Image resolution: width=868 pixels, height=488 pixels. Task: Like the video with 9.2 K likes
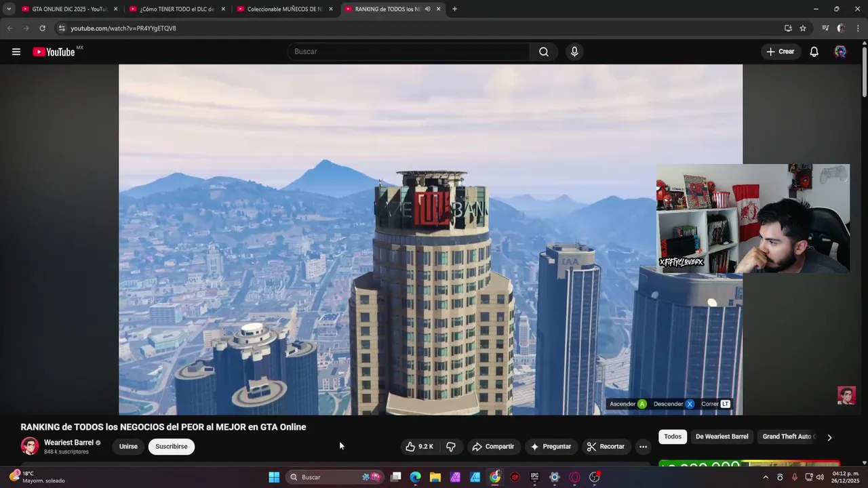(x=419, y=447)
